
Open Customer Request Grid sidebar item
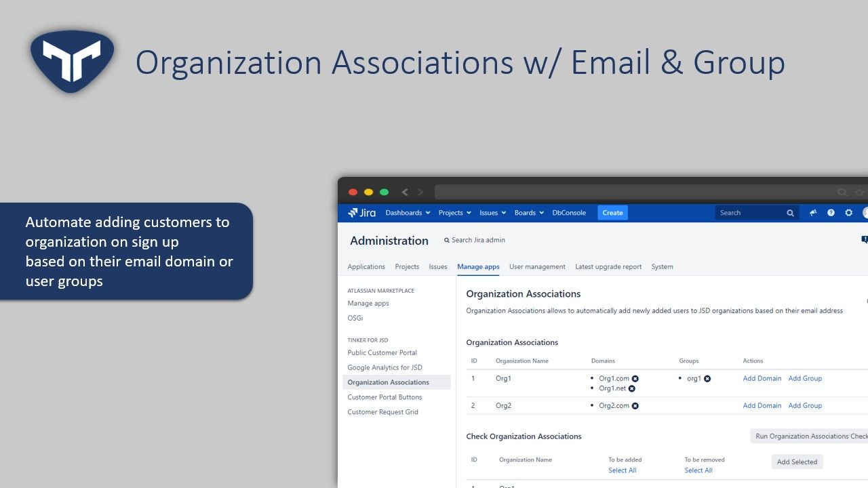coord(382,412)
